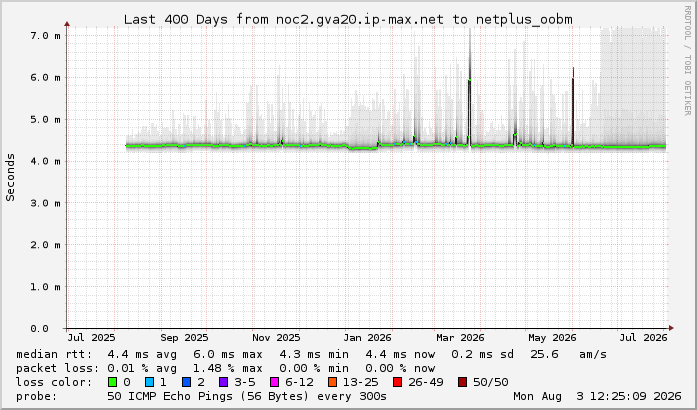The image size is (697, 410).
Task: Click the 'May 2026' x-axis label
Action: coord(552,338)
